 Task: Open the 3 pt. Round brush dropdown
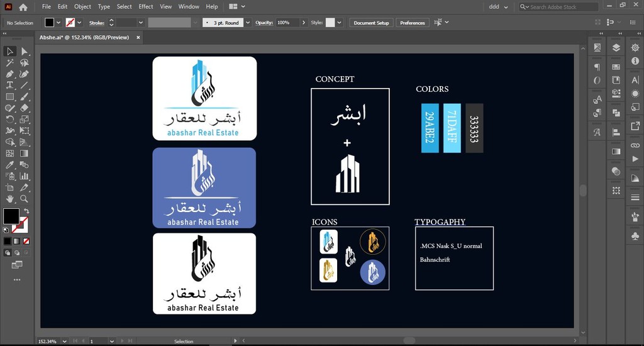click(x=248, y=23)
